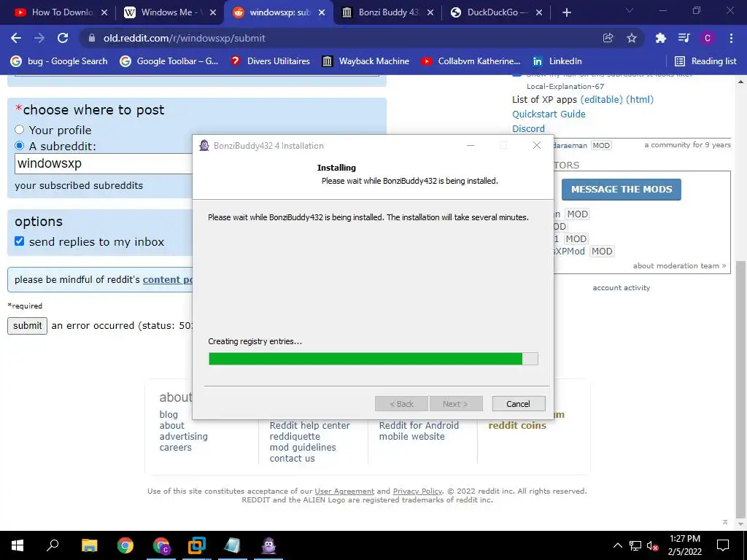Click the lock icon in the address bar

tap(92, 38)
